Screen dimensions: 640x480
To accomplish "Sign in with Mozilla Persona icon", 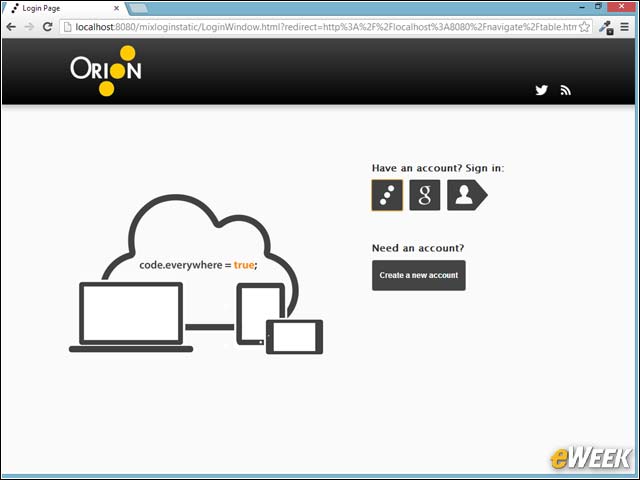I will point(467,195).
